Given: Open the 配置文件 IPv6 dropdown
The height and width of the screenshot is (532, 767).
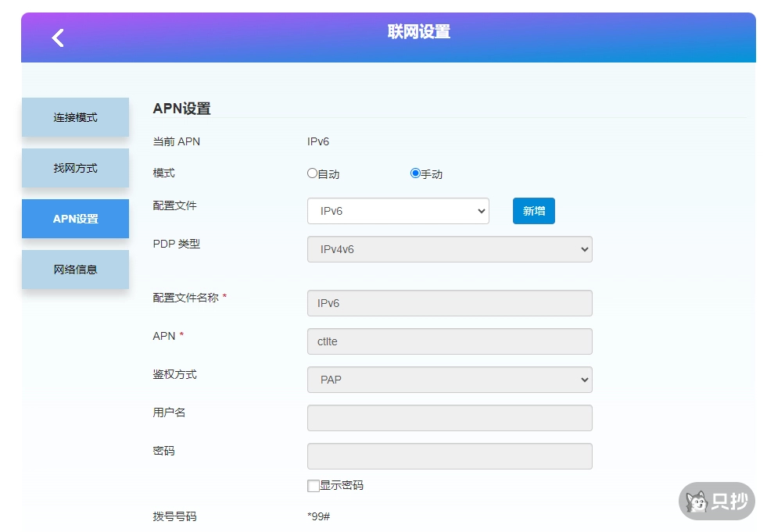Looking at the screenshot, I should coord(398,211).
